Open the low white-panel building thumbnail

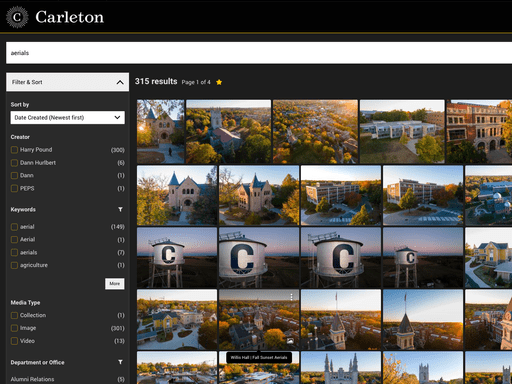point(402,131)
